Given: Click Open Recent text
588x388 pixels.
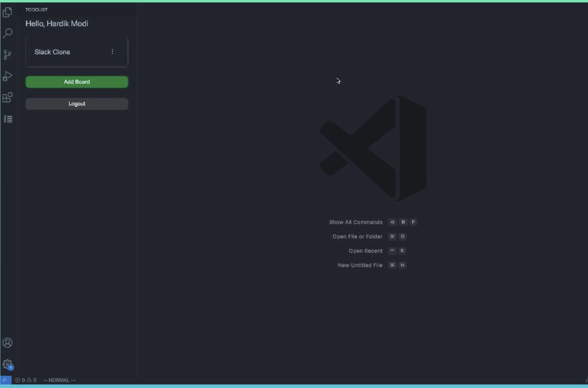Looking at the screenshot, I should (x=366, y=251).
